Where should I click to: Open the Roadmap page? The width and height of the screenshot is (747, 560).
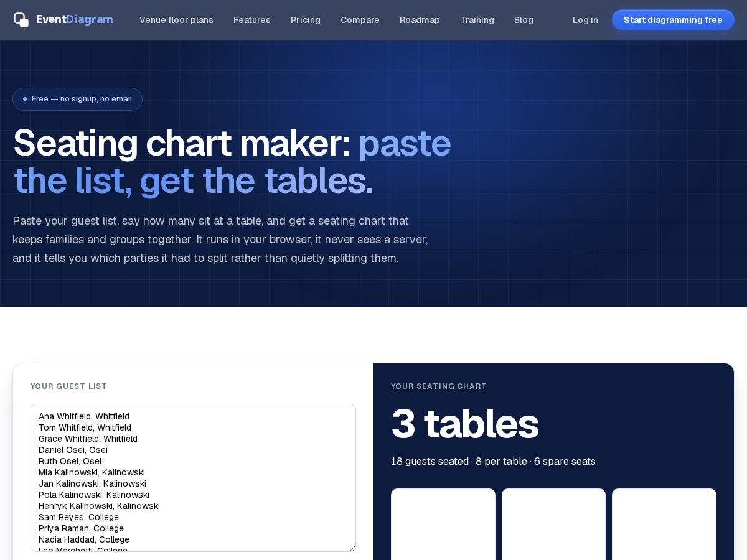coord(420,20)
